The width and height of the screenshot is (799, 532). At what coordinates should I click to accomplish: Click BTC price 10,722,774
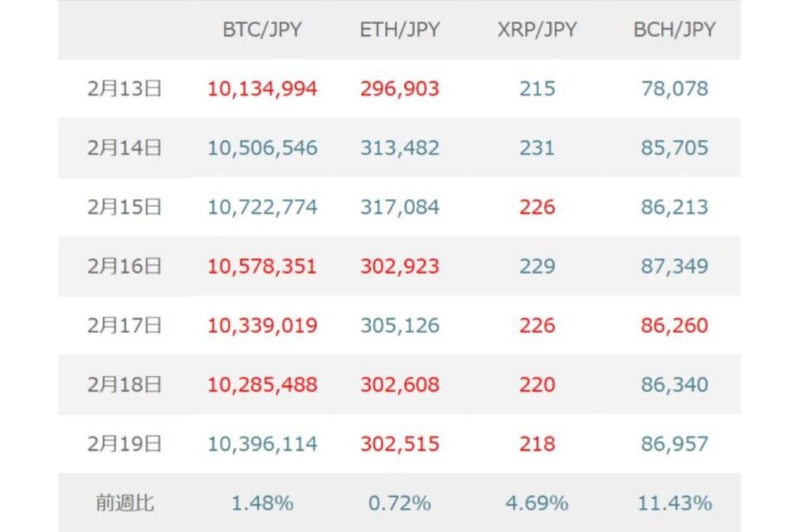[x=262, y=207]
